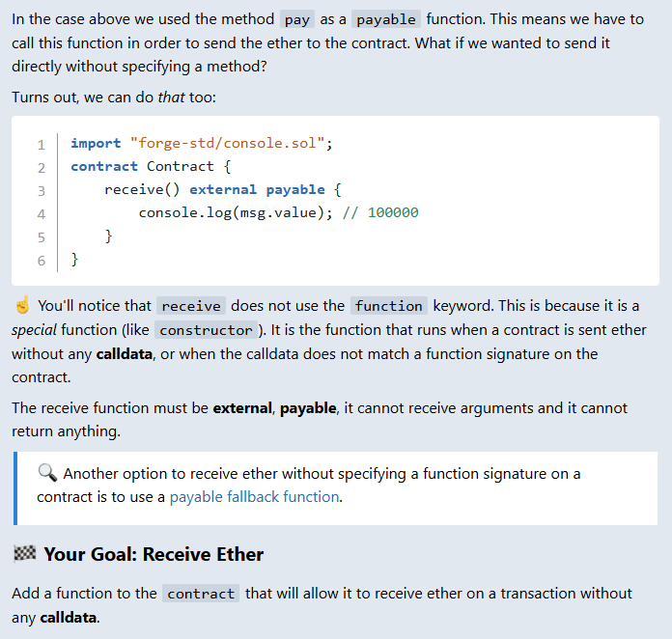Viewport: 672px width, 639px height.
Task: Click line number 4 in the code gutter
Action: 42,214
